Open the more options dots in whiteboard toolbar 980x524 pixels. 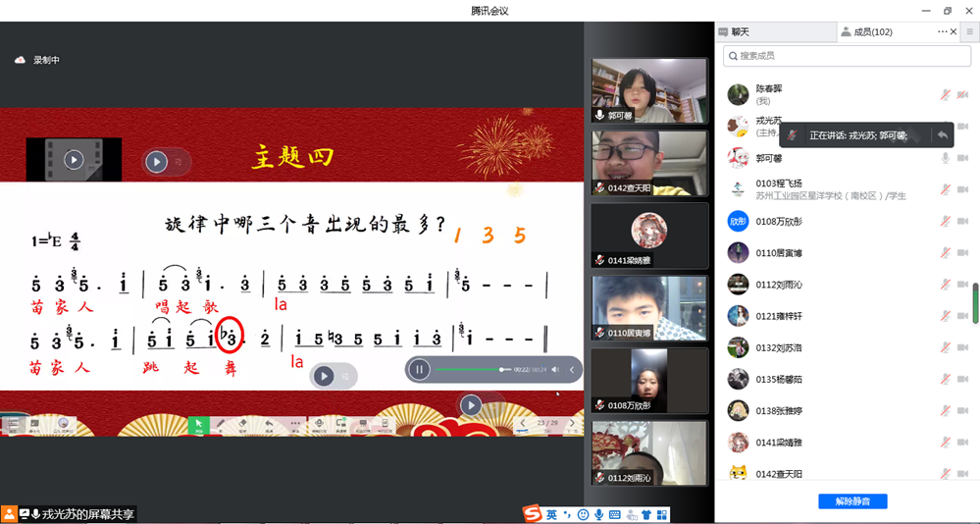point(294,424)
